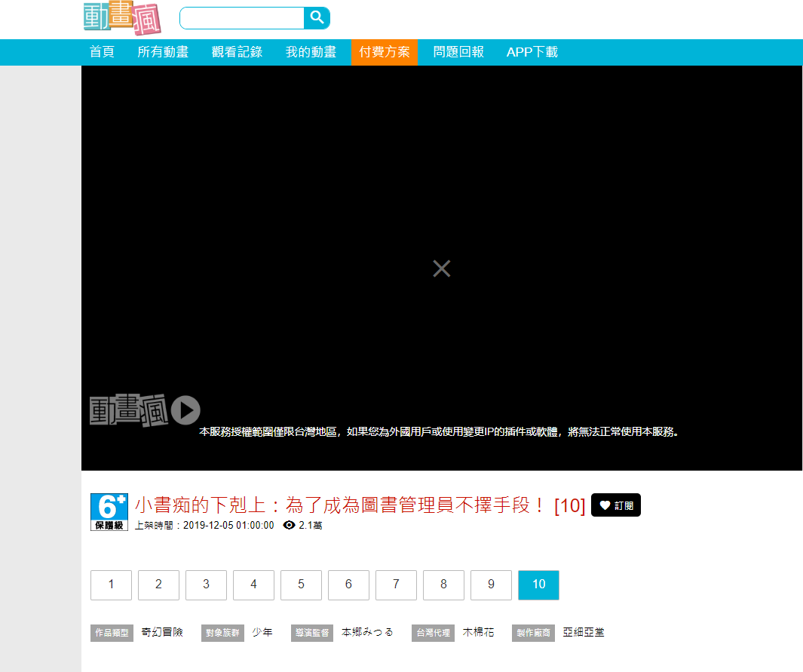The image size is (803, 672).
Task: Click the eye view-count icon
Action: point(289,525)
